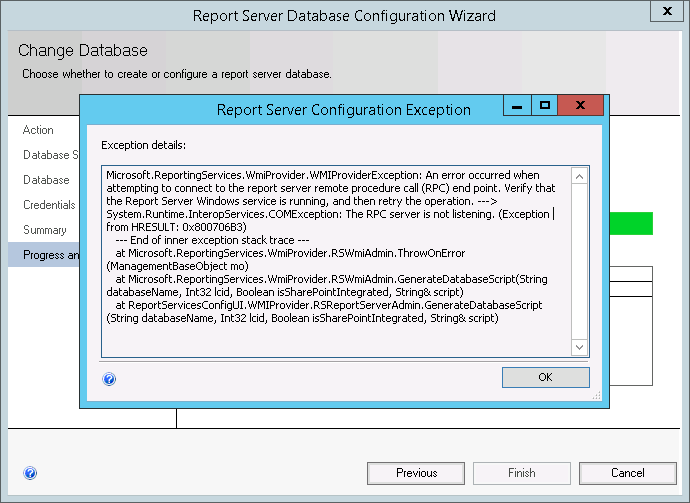
Task: Close the Report Server Database Configuration Wizard
Action: (x=668, y=11)
